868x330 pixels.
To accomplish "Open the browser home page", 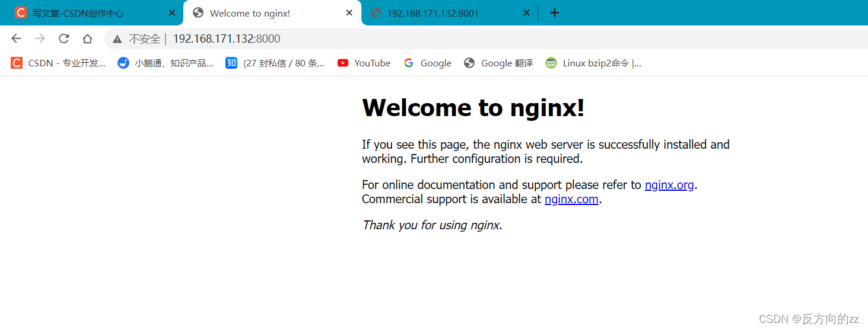I will click(87, 39).
